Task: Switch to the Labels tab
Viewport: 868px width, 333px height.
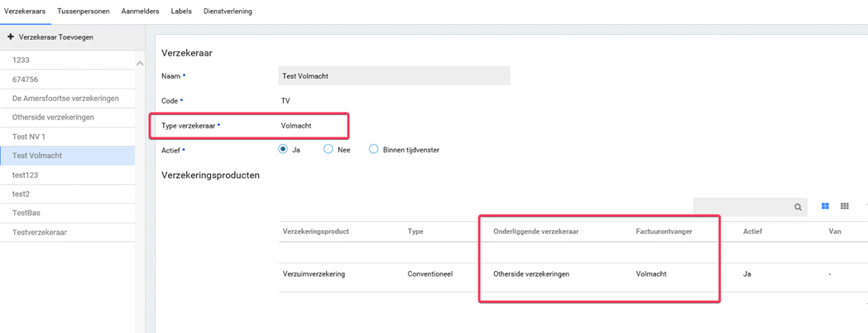Action: coord(181,12)
